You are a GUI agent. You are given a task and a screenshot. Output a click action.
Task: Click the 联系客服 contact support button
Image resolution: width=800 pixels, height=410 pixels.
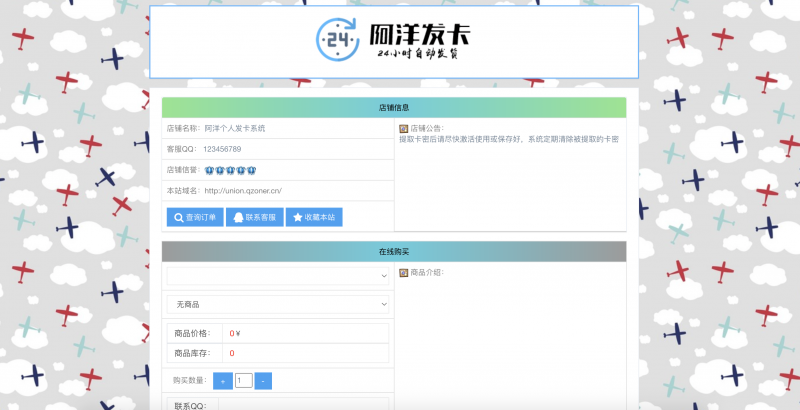click(253, 217)
